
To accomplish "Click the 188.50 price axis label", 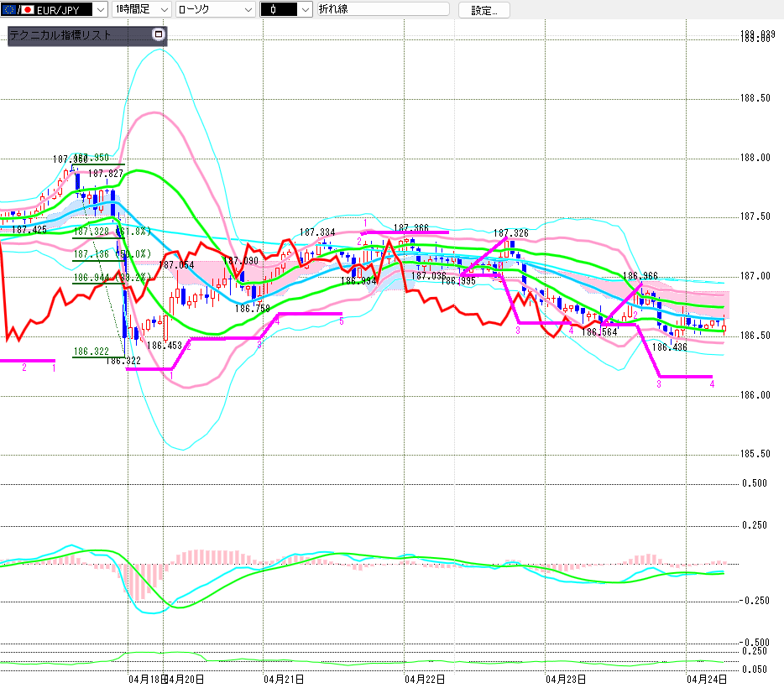I will pos(755,98).
